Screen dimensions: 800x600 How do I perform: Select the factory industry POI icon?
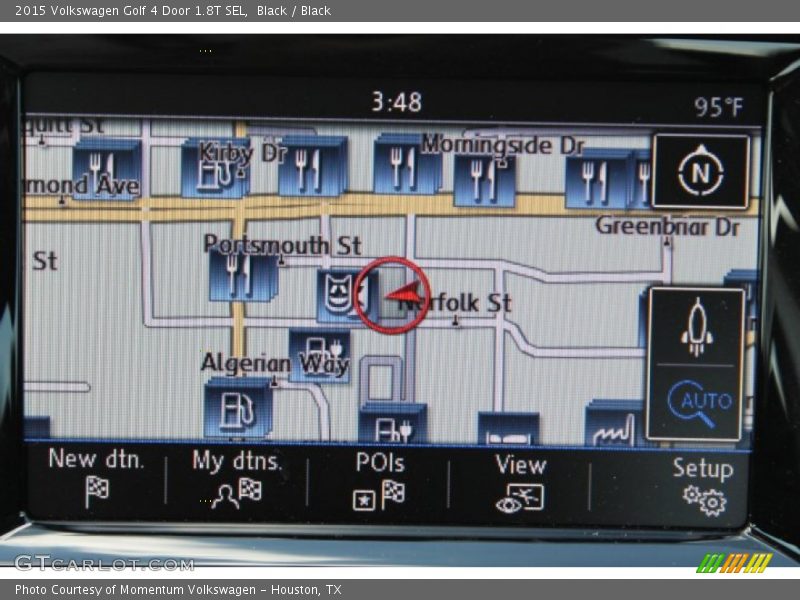click(615, 424)
